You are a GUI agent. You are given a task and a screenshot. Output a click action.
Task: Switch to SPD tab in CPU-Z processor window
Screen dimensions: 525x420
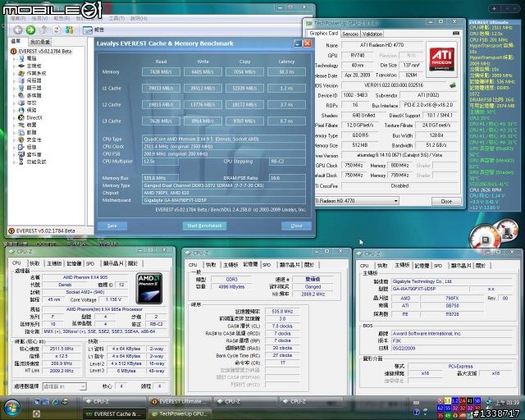click(90, 263)
